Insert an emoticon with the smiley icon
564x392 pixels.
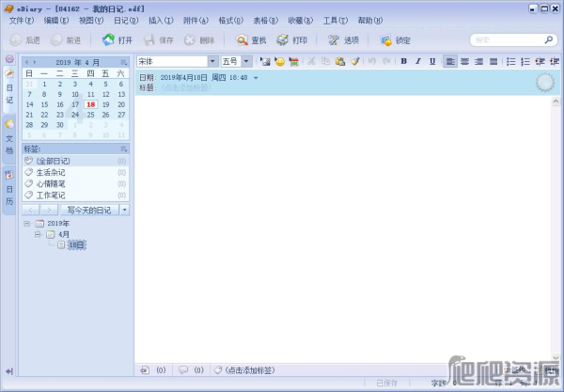pyautogui.click(x=280, y=61)
